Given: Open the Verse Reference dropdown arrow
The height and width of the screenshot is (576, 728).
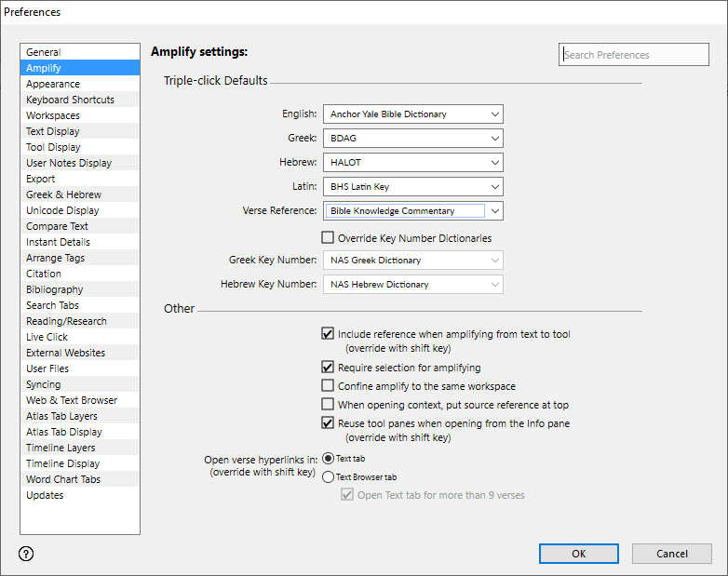Looking at the screenshot, I should click(x=494, y=211).
